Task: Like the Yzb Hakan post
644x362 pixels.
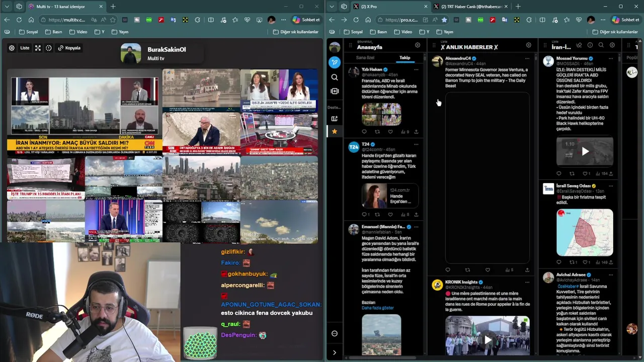Action: coord(390,132)
